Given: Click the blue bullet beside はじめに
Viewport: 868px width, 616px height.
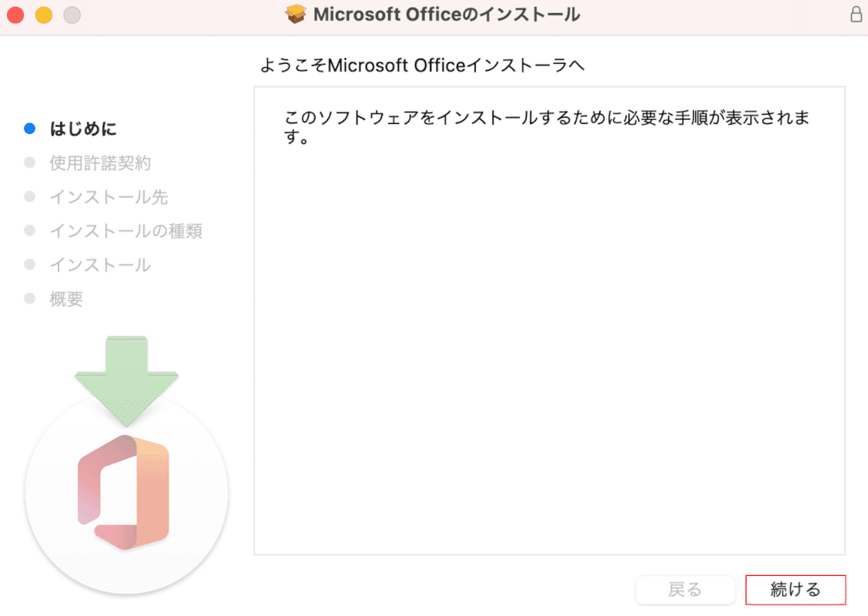Looking at the screenshot, I should (x=30, y=129).
